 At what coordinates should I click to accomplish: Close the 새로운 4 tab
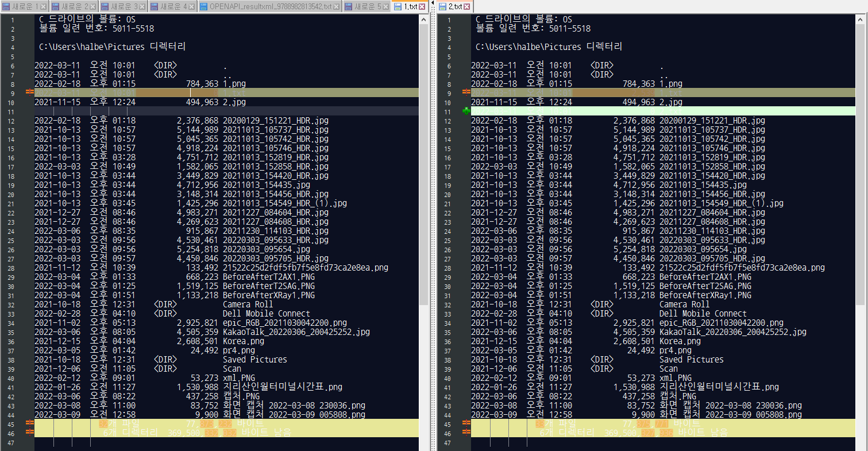pos(192,6)
